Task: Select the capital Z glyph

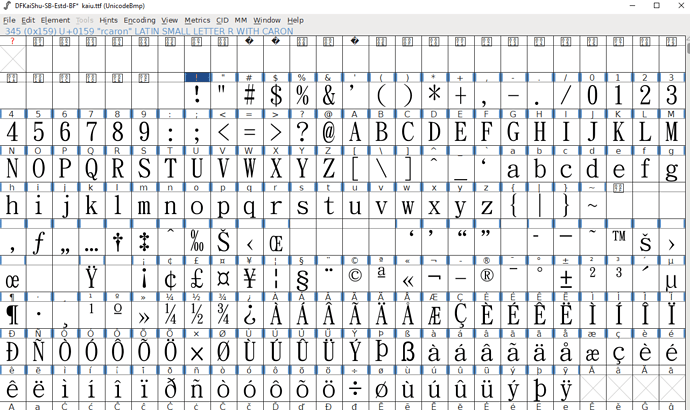Action: tap(329, 168)
